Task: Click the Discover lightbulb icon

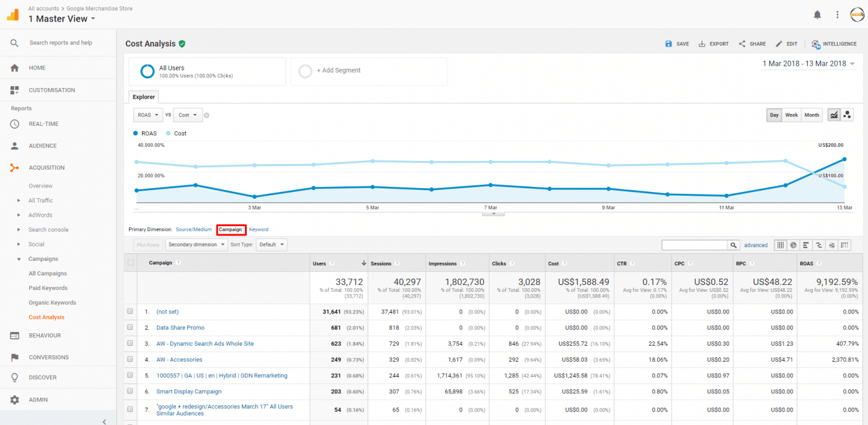Action: click(14, 377)
